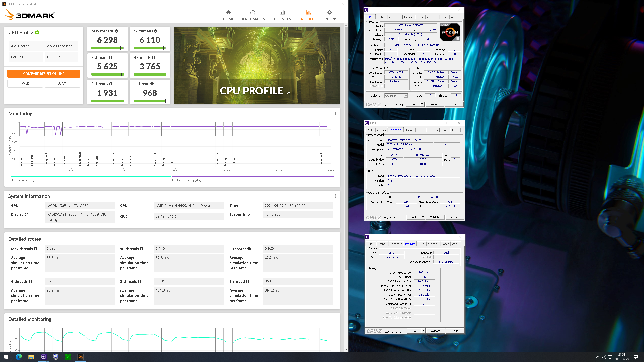Select the RESULTS section

pyautogui.click(x=308, y=16)
